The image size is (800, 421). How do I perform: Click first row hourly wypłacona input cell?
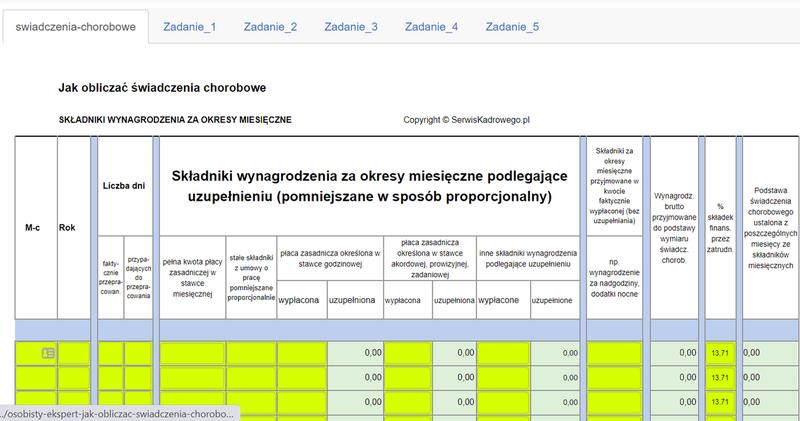coord(302,353)
